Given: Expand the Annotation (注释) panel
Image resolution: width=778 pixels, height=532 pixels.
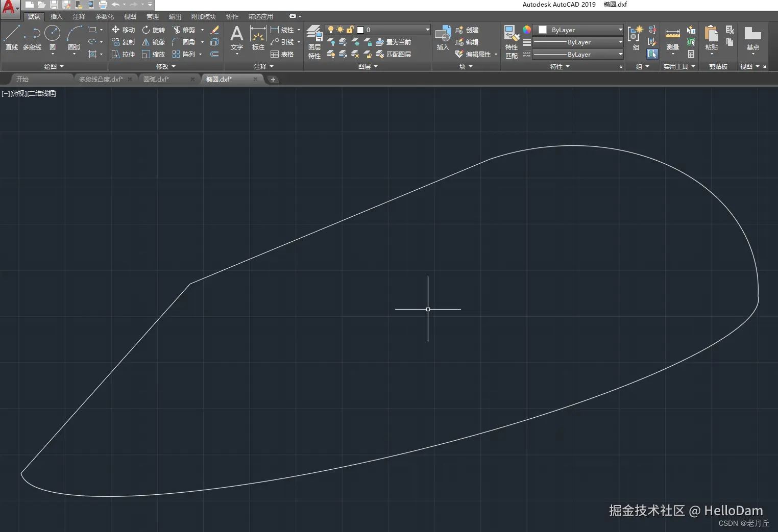Looking at the screenshot, I should tap(263, 66).
